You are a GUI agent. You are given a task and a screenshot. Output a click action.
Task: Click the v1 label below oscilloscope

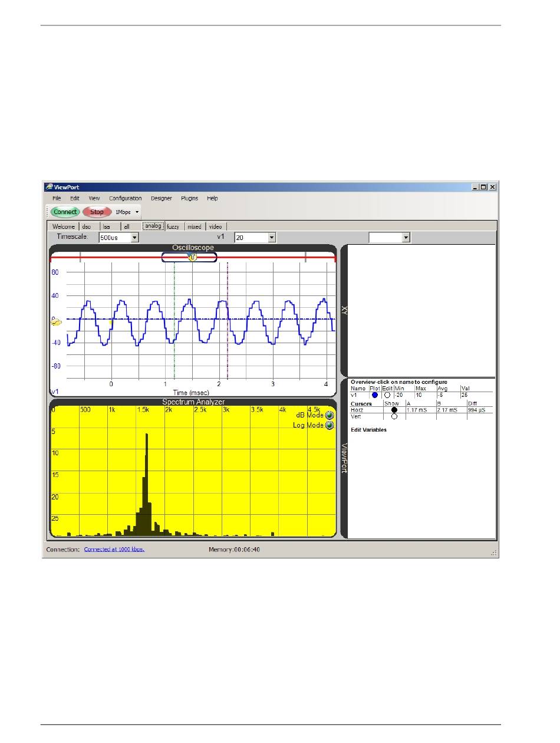click(55, 392)
